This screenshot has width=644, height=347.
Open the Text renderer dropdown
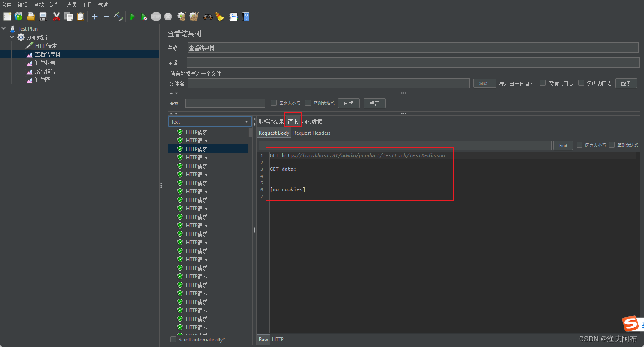coord(210,121)
